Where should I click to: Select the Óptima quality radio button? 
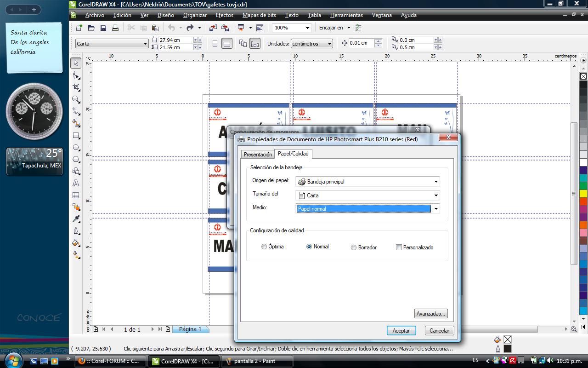coord(264,247)
